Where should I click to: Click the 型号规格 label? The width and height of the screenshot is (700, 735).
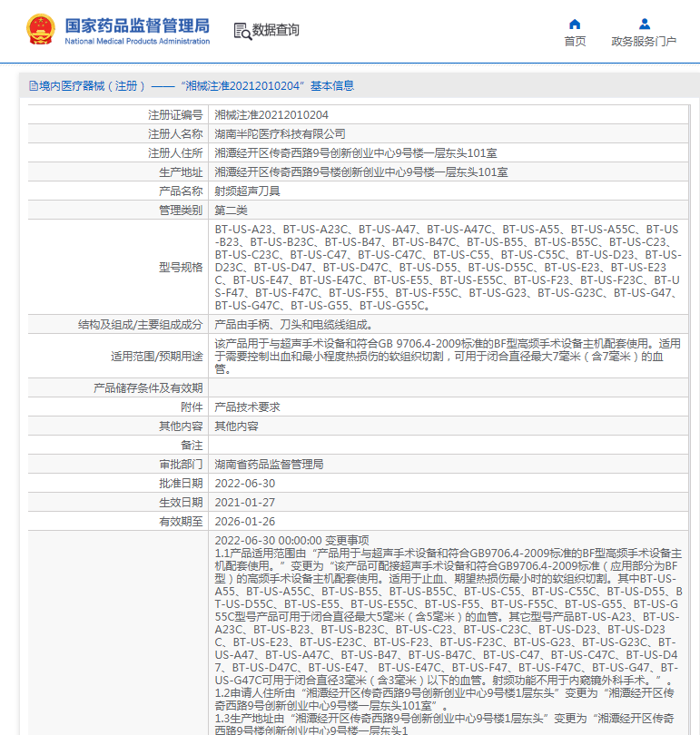pyautogui.click(x=181, y=267)
